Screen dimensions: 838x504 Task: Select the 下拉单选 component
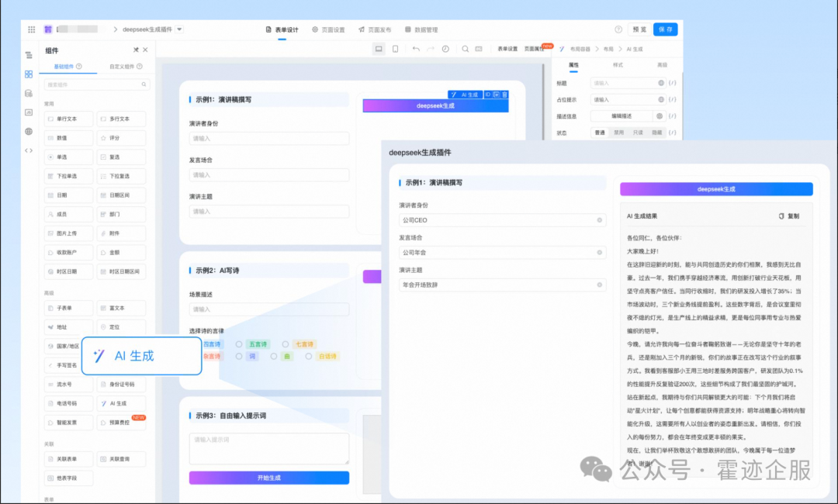(x=68, y=176)
